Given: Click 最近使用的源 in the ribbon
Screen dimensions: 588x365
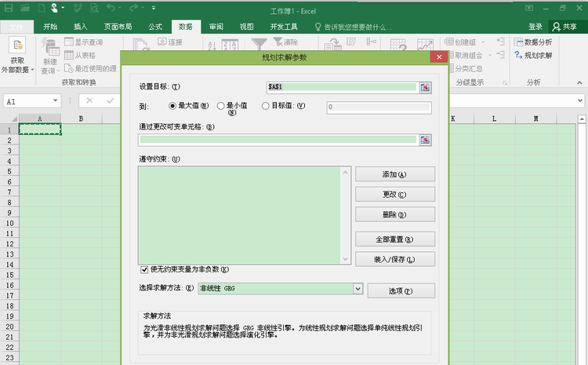Looking at the screenshot, I should [x=90, y=68].
